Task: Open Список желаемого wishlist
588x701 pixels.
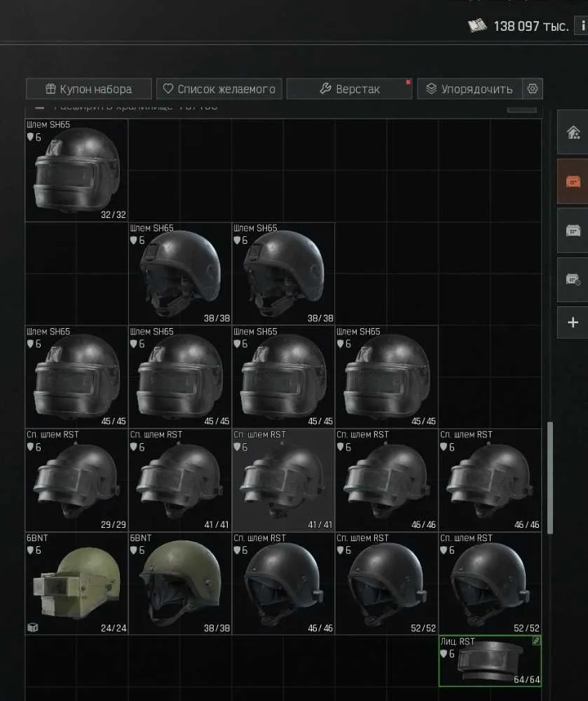Action: click(x=219, y=89)
